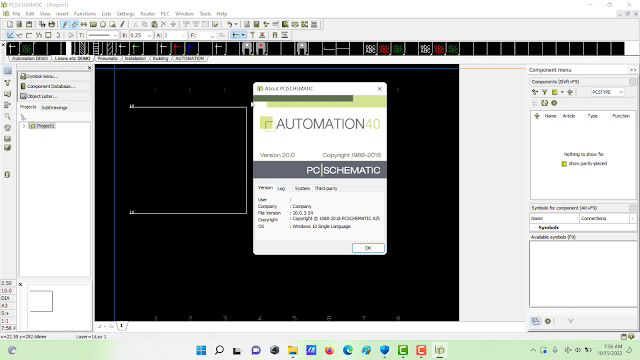This screenshot has height=360, width=640.
Task: Click the Type column header in Components list
Action: point(592,116)
